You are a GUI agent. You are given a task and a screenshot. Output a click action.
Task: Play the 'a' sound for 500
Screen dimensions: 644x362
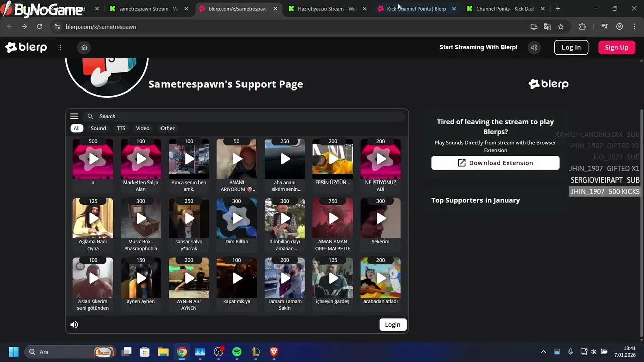[x=93, y=159]
